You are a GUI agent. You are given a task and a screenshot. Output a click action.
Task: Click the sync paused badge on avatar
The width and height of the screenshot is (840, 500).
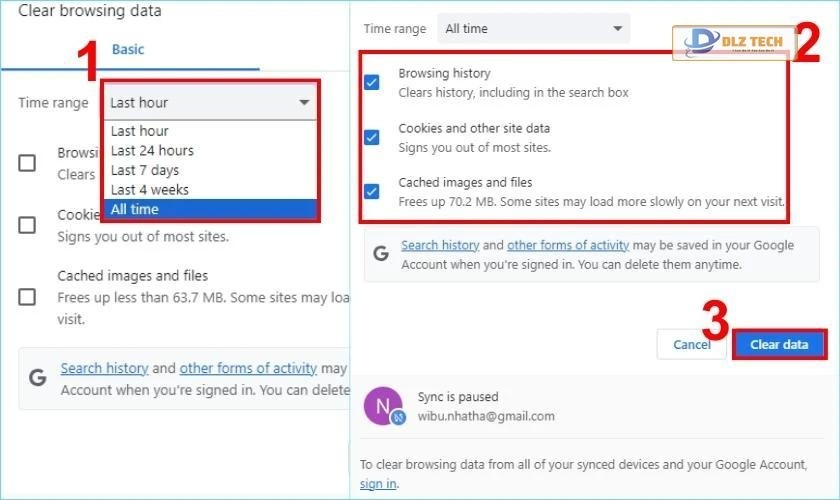click(398, 417)
